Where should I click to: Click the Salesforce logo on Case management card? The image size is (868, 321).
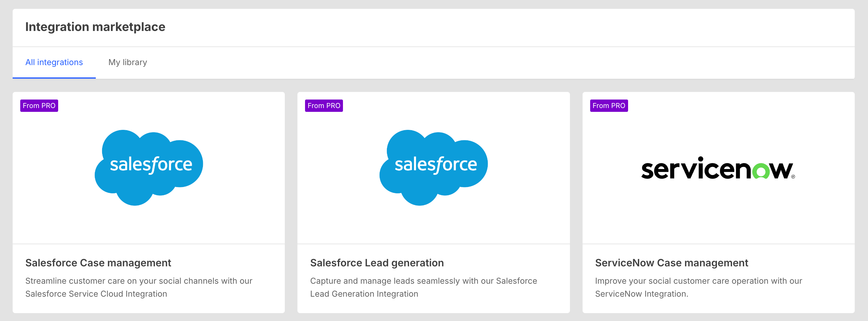(x=149, y=167)
